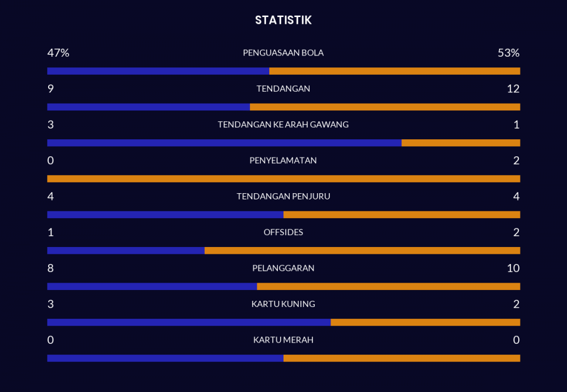The width and height of the screenshot is (567, 392).
Task: Click the blue Kartu Kuning bar segment
Action: pos(188,322)
